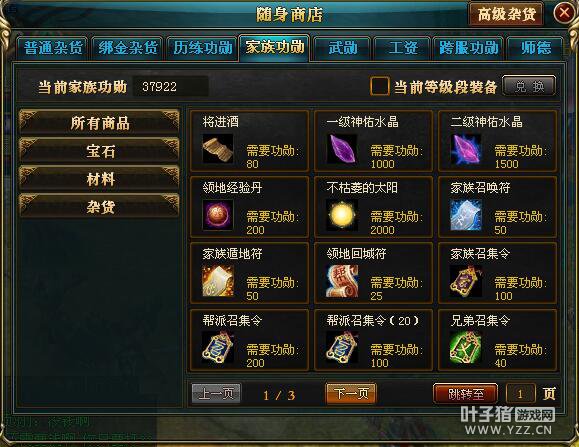Screen dimensions: 579x447
Task: Click the 不枯萎的太阳 sun icon
Action: (342, 215)
